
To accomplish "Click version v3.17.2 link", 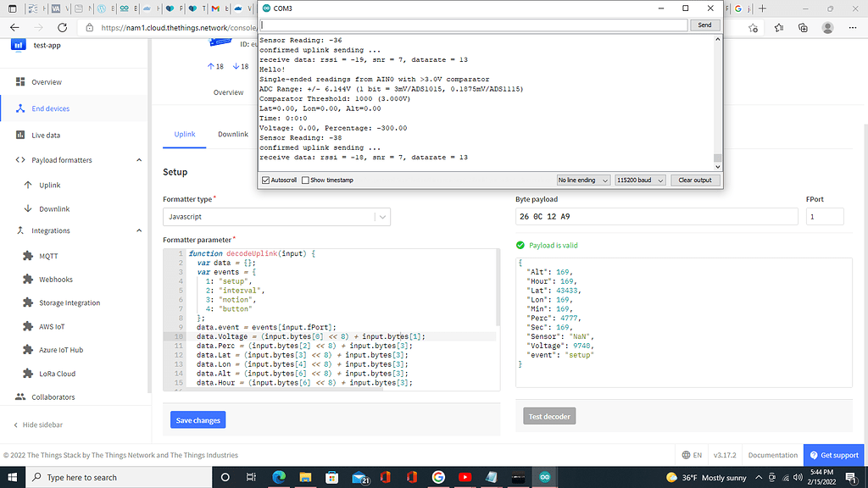I will 725,455.
